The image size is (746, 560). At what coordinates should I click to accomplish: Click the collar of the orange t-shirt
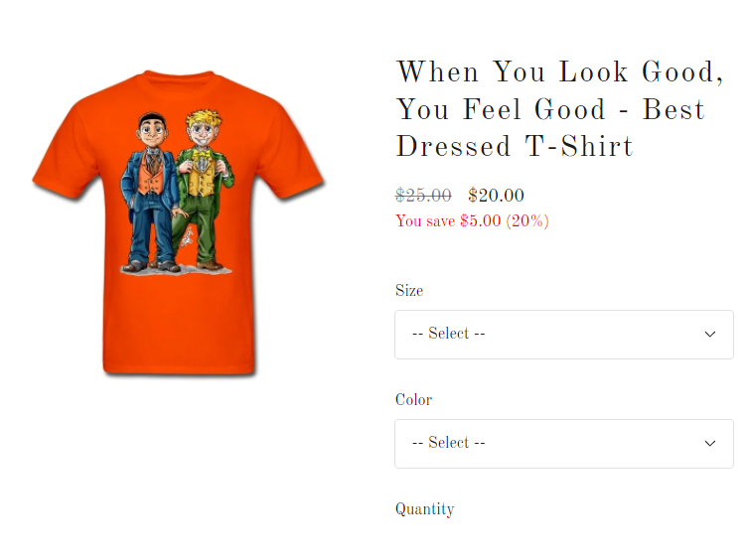coord(179,79)
